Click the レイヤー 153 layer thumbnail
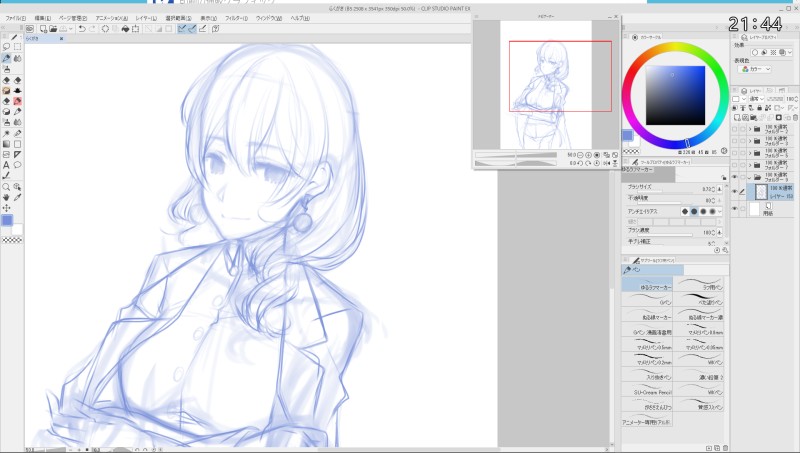 (761, 192)
